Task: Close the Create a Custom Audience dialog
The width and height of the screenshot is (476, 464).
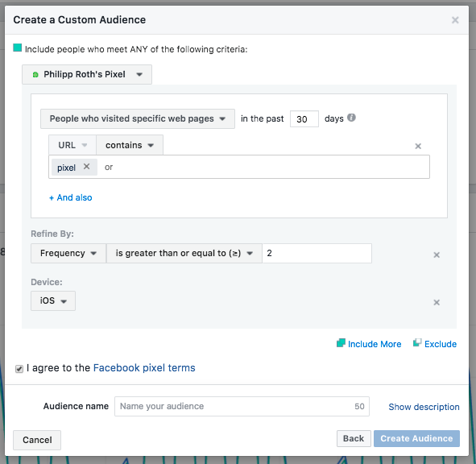Action: [x=455, y=20]
